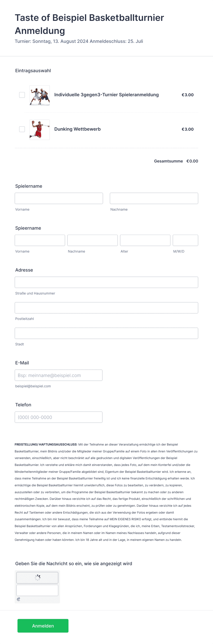Click the 3gegen3 basketball players thumbnail
This screenshot has height=644, width=213.
pos(39,95)
